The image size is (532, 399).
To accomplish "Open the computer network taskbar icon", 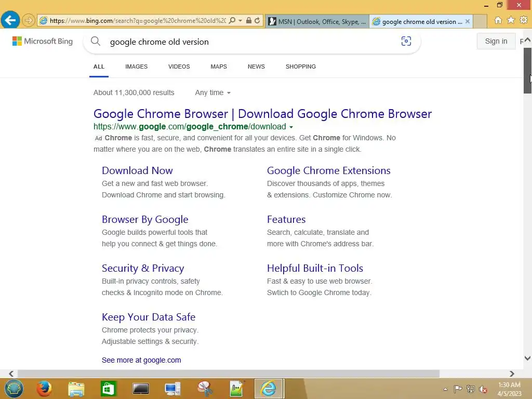I will 172,389.
